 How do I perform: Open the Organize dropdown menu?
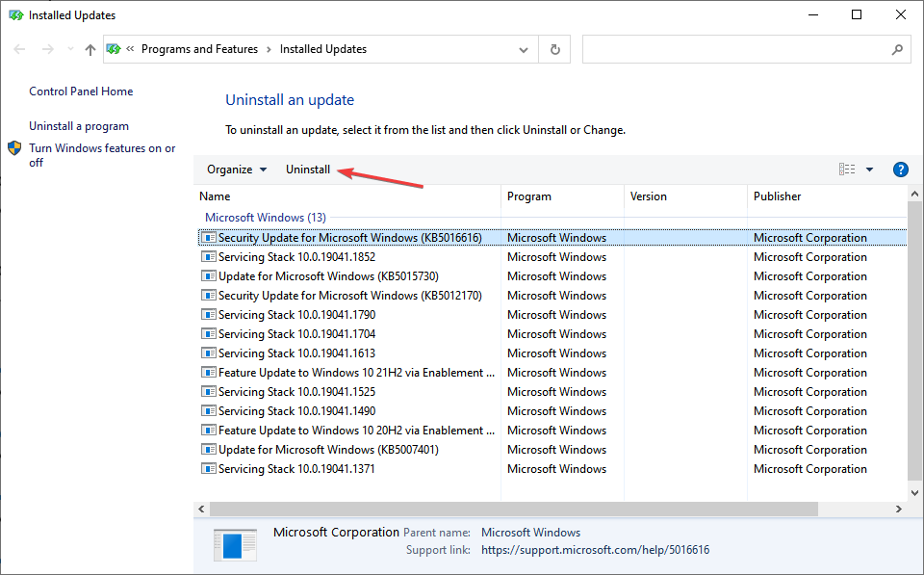click(237, 170)
